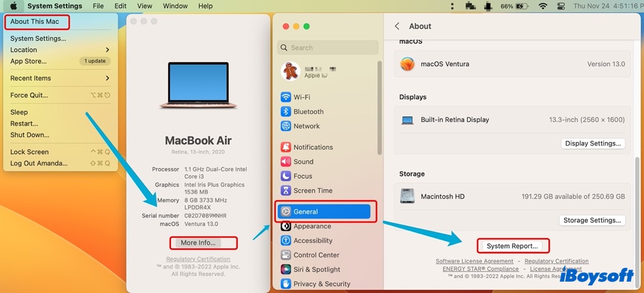The image size is (644, 293).
Task: Click the magnifier icon in Search field
Action: [x=284, y=48]
